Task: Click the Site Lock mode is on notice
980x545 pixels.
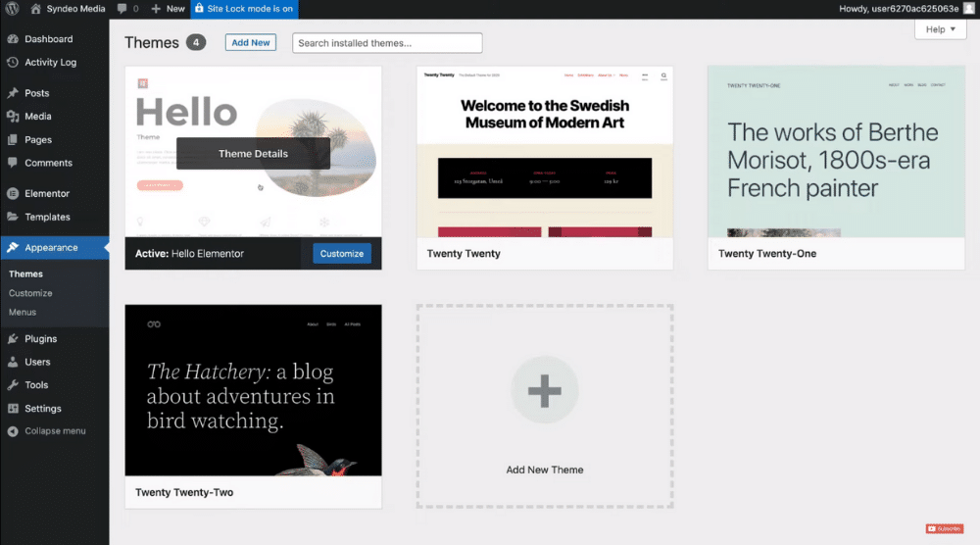Action: (x=244, y=9)
